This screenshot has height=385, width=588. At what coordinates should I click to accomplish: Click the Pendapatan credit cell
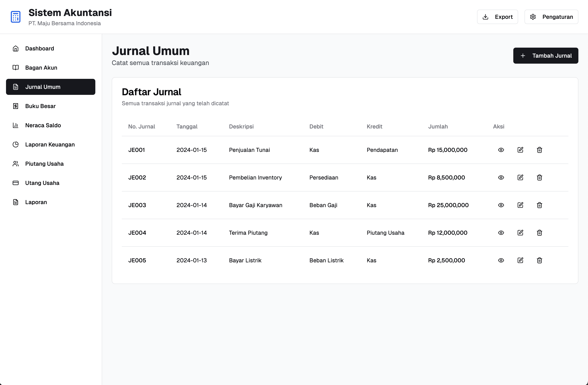[x=382, y=150]
